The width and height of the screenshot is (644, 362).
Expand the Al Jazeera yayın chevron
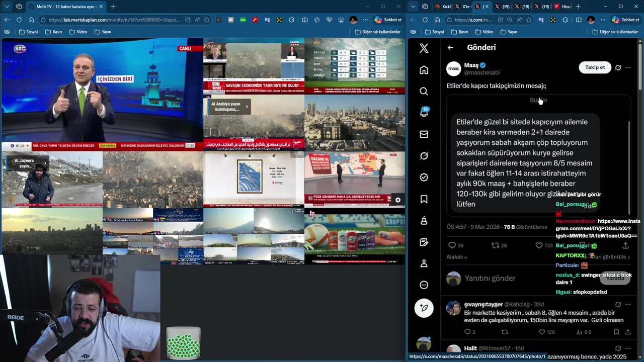tap(45, 163)
